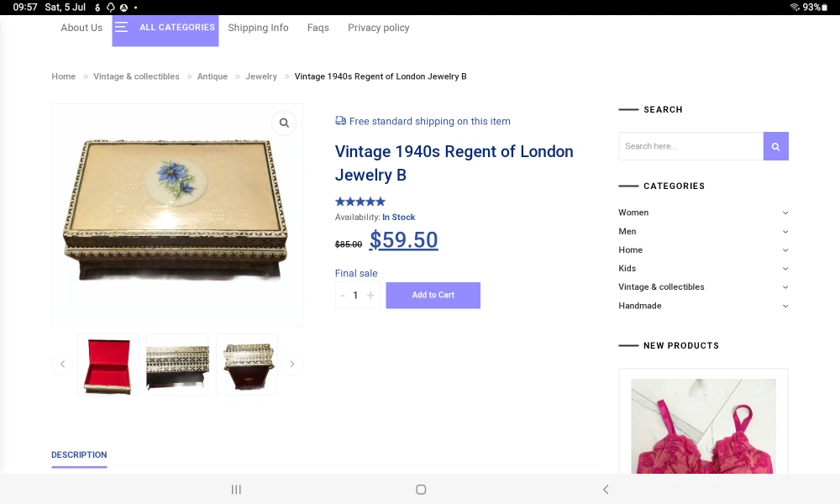
Task: Increase quantity with plus button
Action: point(370,295)
